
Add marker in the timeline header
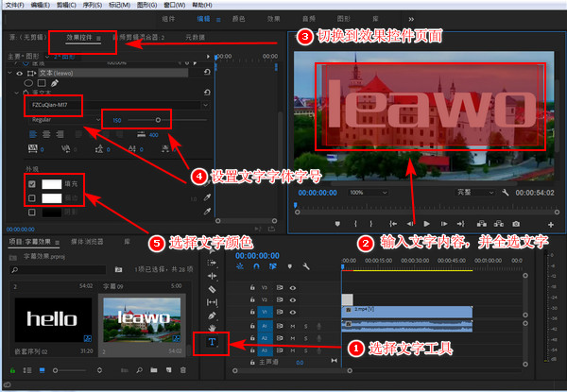289,266
